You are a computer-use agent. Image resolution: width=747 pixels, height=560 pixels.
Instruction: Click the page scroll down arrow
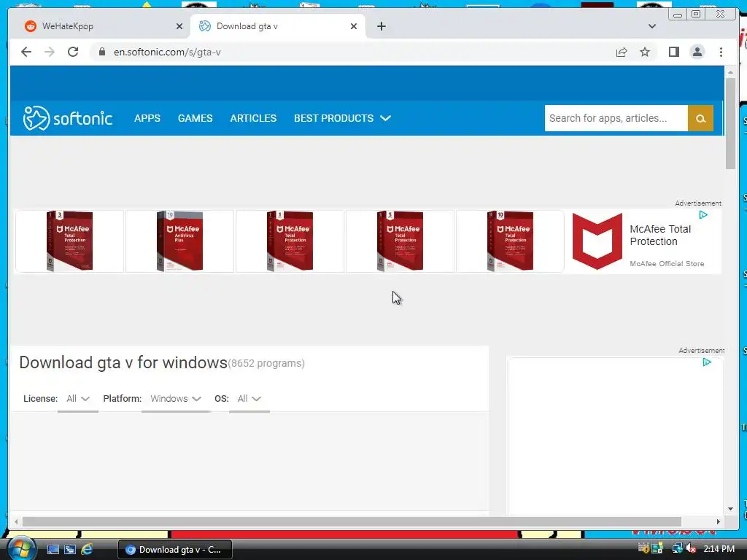click(730, 509)
